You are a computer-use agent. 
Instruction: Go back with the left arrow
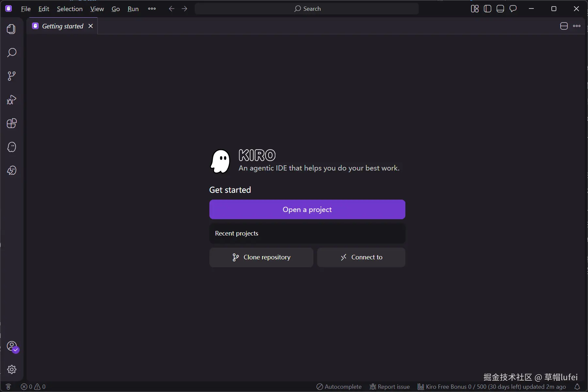tap(171, 9)
